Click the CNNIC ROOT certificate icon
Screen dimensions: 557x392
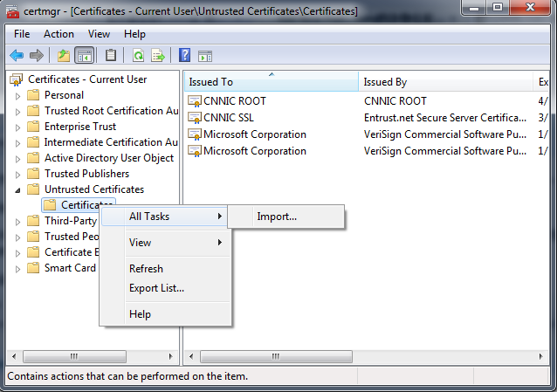coord(195,101)
